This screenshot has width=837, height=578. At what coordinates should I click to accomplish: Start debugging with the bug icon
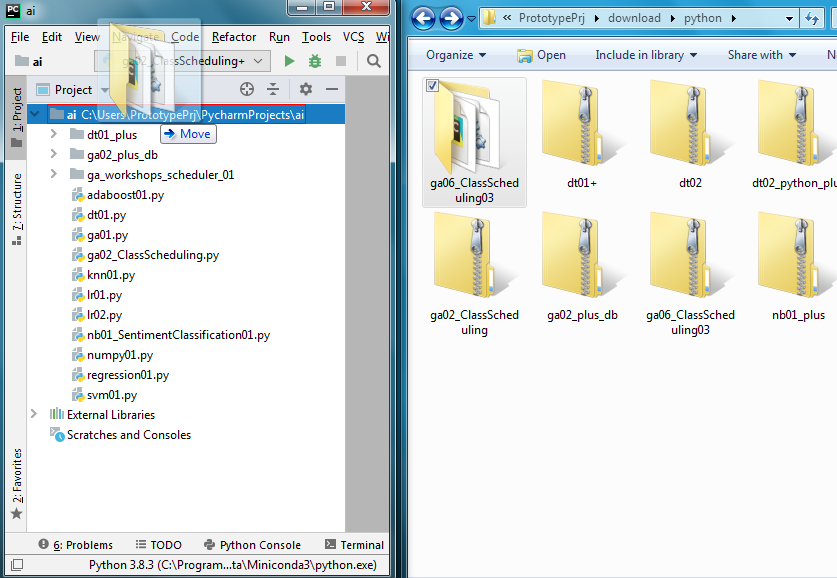(x=313, y=61)
